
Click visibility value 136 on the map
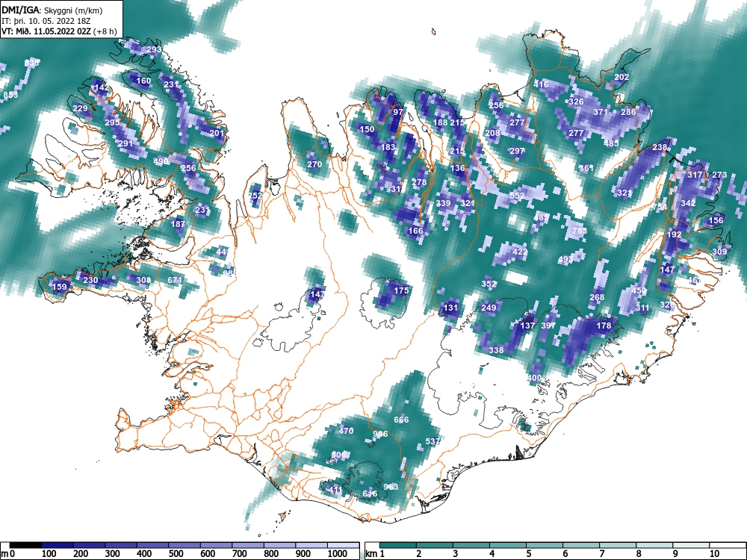coord(457,168)
